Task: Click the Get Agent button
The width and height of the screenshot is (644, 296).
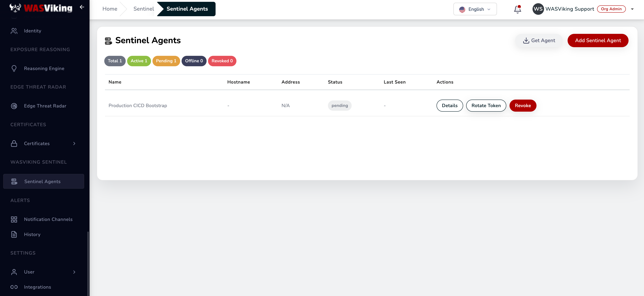Action: [539, 41]
